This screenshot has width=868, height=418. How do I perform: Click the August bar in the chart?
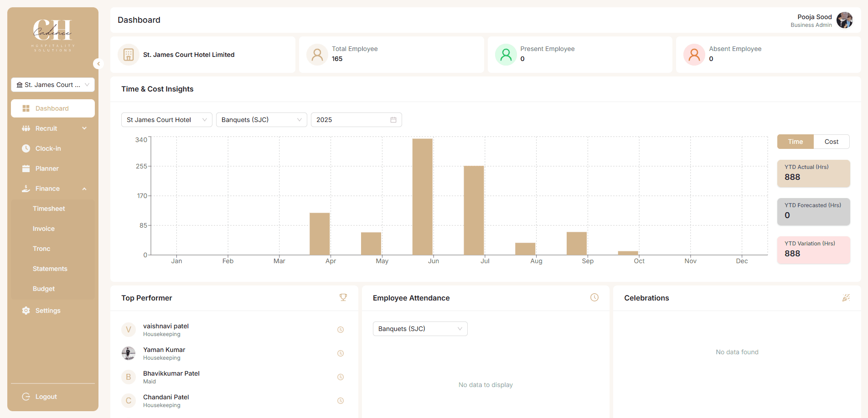click(525, 249)
